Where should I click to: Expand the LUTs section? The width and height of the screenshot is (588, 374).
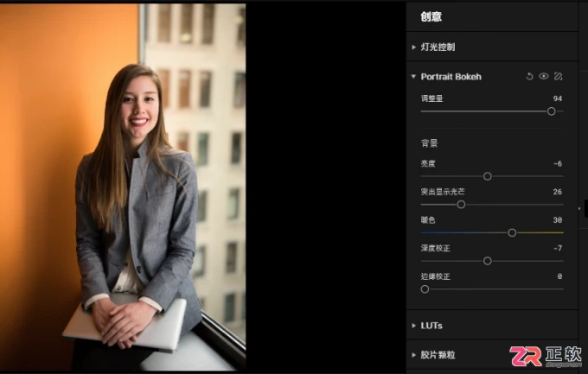(413, 326)
